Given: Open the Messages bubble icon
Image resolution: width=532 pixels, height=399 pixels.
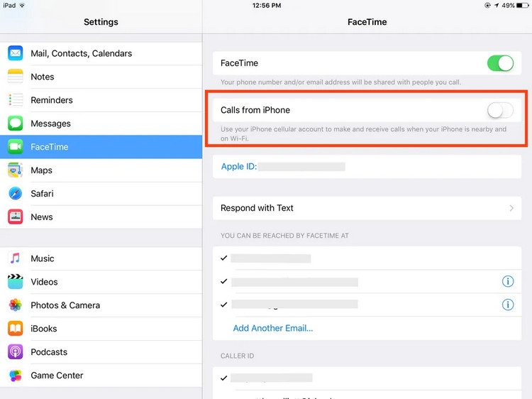Looking at the screenshot, I should coord(16,124).
